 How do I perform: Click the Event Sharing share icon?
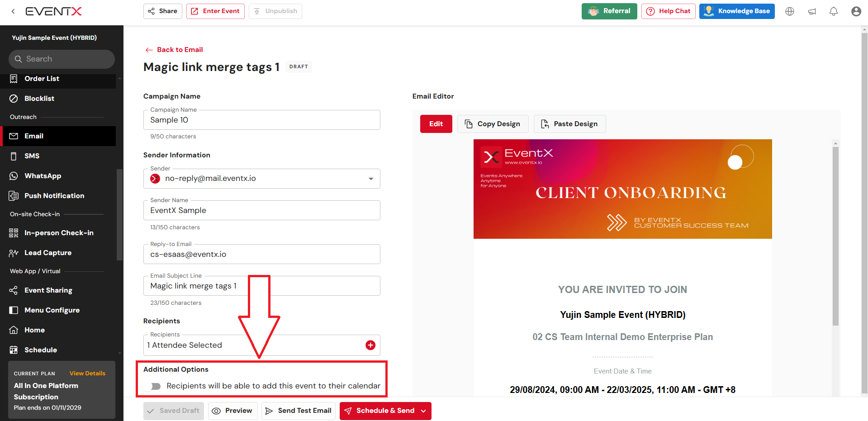click(14, 290)
